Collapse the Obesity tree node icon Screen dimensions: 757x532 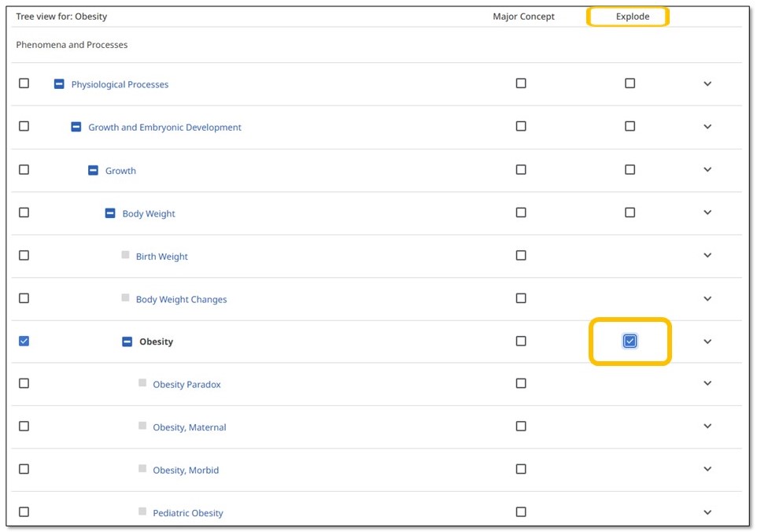(x=127, y=342)
